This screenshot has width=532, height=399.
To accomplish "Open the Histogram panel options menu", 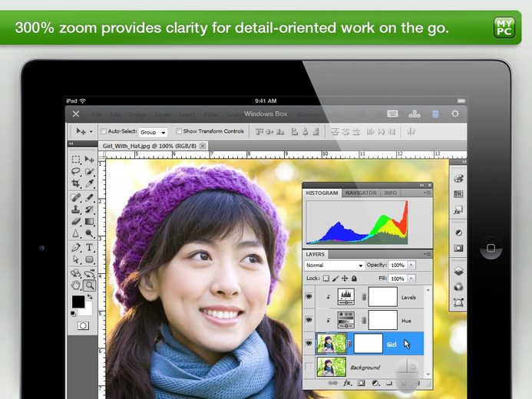I will click(x=428, y=193).
